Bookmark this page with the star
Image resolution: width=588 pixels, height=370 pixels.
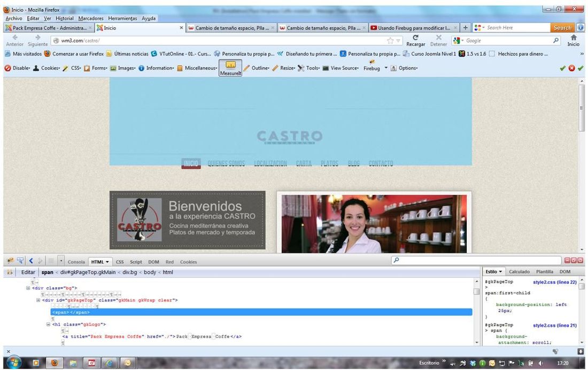pos(390,41)
